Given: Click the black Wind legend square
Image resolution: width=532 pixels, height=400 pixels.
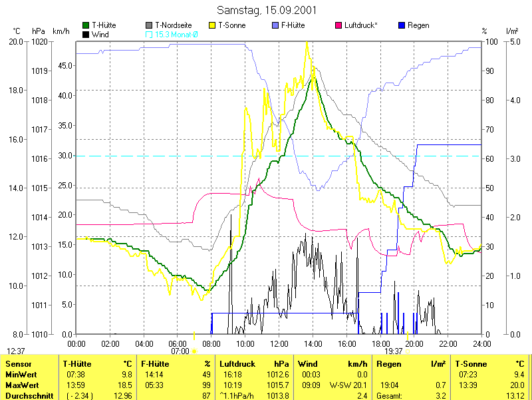Looking at the screenshot, I should pyautogui.click(x=86, y=34).
